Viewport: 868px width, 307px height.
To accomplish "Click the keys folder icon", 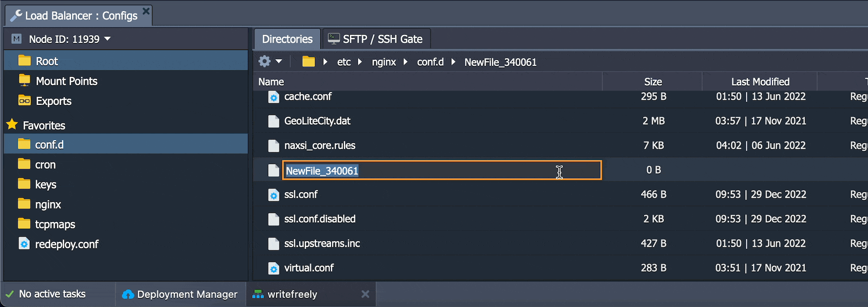I will point(24,184).
